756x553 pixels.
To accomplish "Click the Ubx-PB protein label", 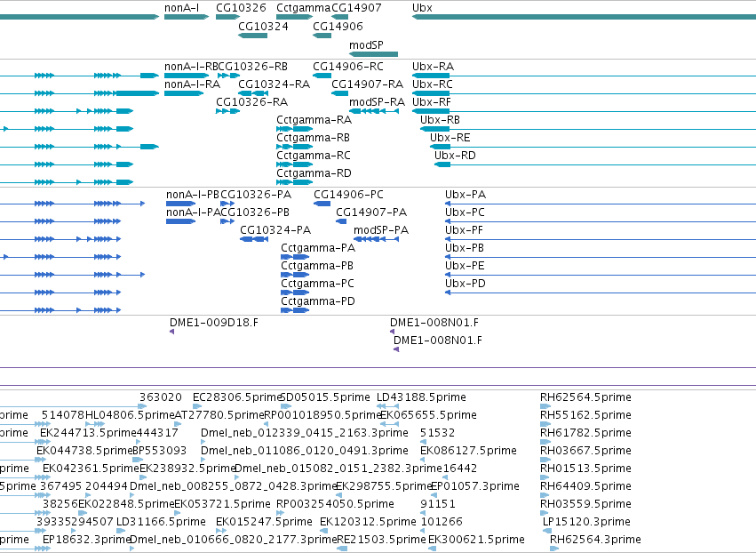I will click(465, 248).
